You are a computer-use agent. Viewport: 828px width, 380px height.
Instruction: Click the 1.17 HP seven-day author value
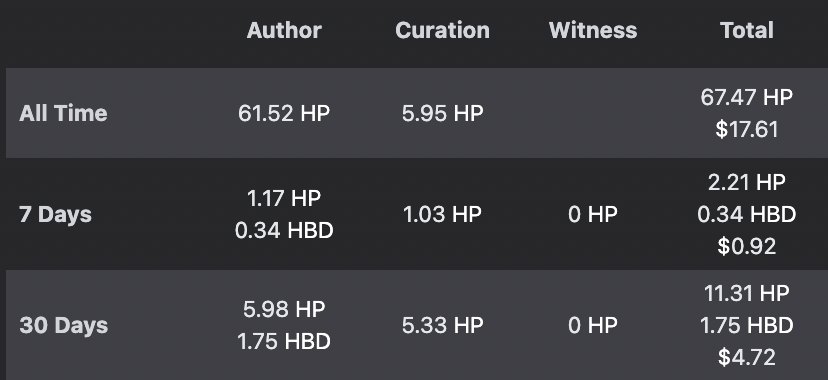284,198
